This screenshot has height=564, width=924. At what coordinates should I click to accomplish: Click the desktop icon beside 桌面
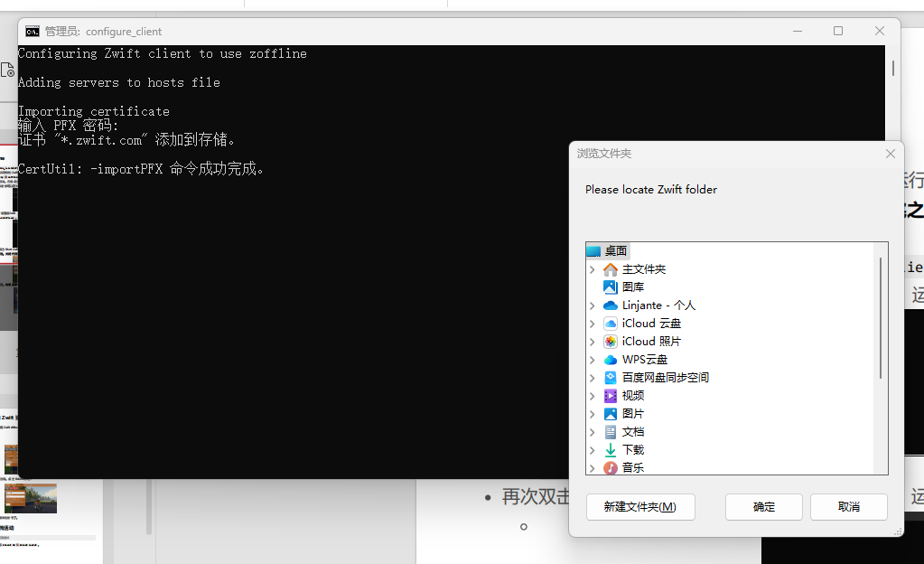[594, 251]
